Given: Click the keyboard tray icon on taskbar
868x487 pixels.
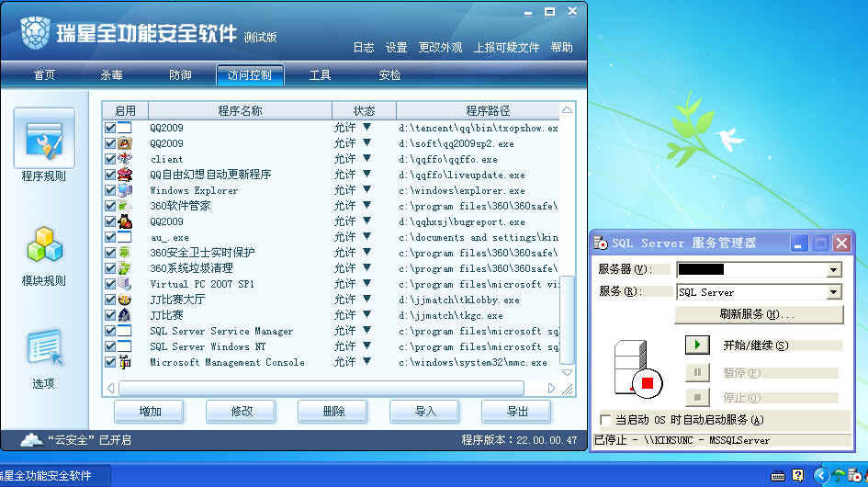Looking at the screenshot, I should [778, 476].
